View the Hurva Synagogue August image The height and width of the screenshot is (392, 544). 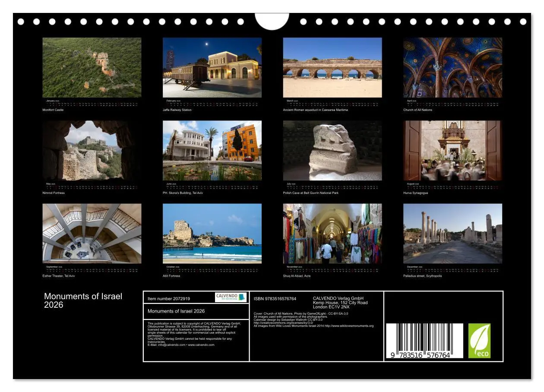coord(452,151)
